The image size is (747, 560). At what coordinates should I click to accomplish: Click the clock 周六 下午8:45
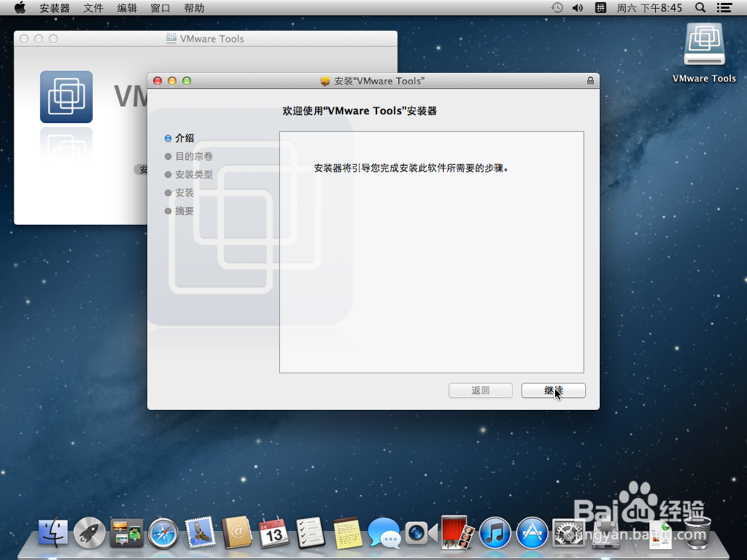(x=649, y=8)
